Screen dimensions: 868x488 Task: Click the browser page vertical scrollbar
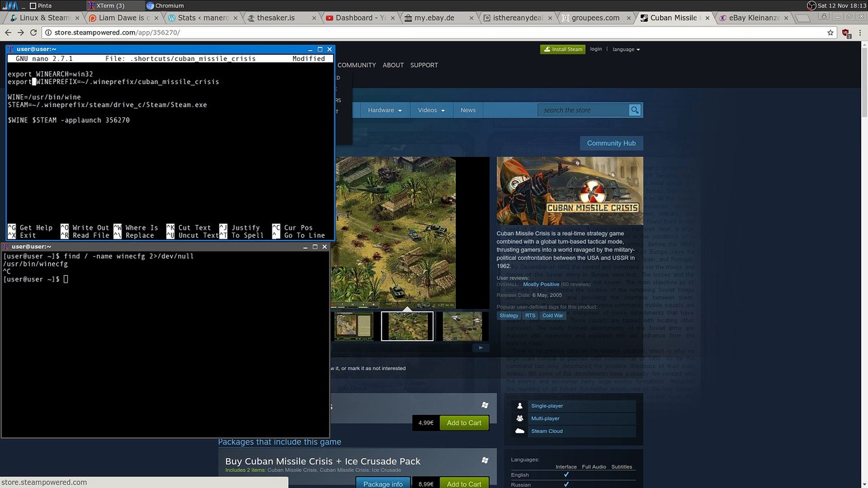(x=863, y=264)
